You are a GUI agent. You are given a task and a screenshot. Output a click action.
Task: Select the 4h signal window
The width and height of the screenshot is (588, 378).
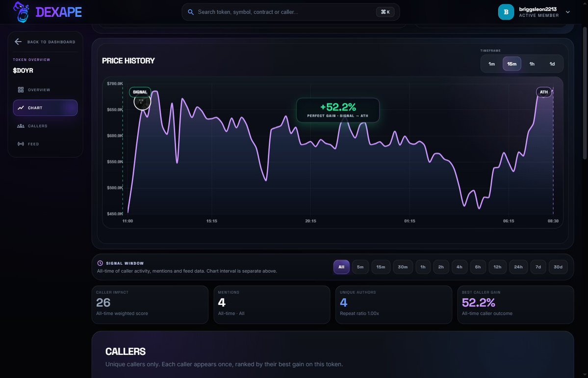click(x=460, y=267)
